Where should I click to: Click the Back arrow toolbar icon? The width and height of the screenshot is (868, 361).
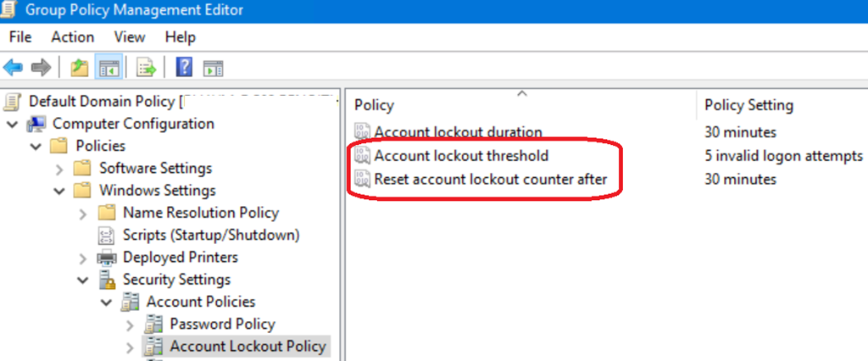(x=13, y=69)
